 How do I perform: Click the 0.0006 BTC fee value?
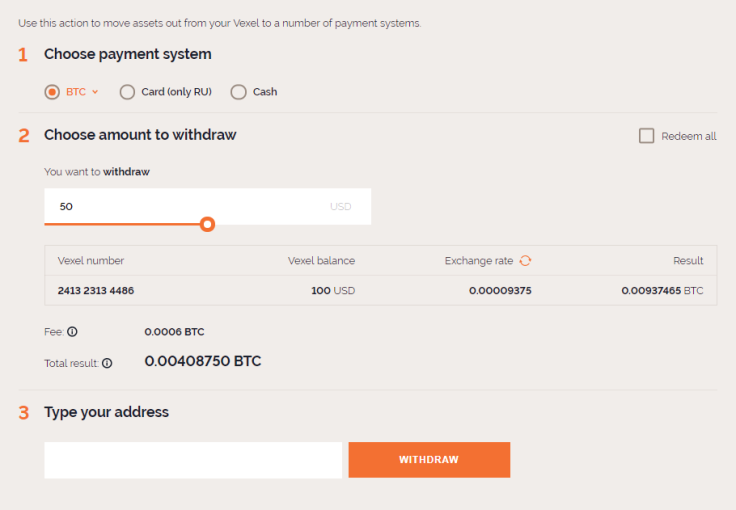pos(174,332)
